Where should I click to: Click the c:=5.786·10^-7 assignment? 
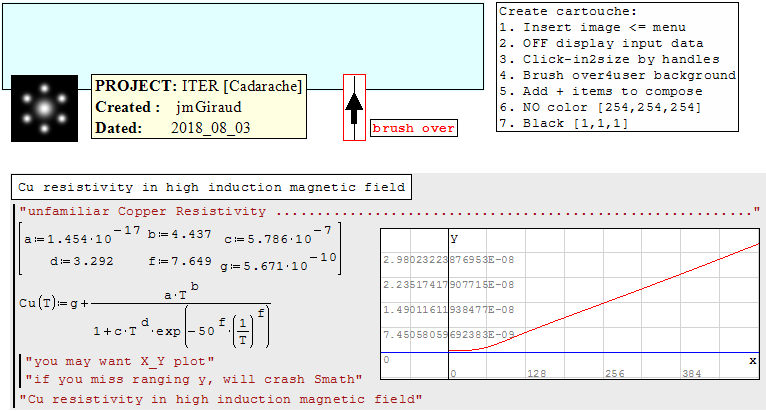(277, 236)
